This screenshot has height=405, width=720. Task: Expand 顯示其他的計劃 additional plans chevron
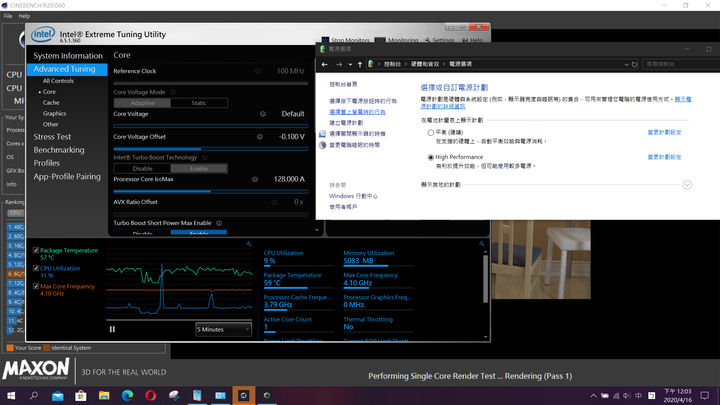(687, 185)
